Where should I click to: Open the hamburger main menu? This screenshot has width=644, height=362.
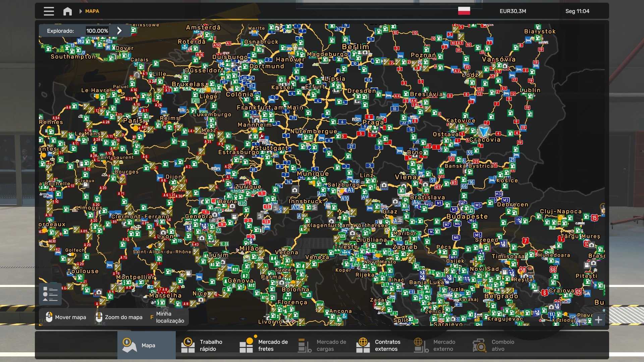tap(49, 11)
